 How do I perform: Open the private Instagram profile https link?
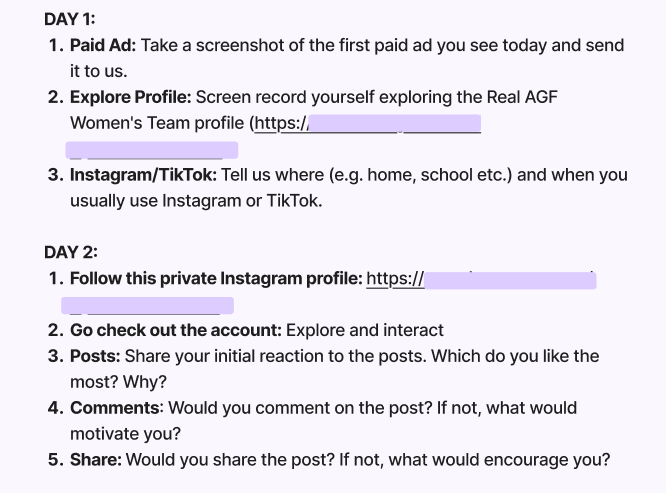click(x=482, y=279)
